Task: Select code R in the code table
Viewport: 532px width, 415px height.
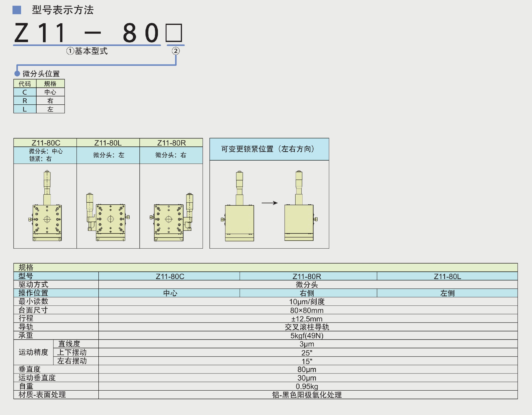Action: click(25, 101)
